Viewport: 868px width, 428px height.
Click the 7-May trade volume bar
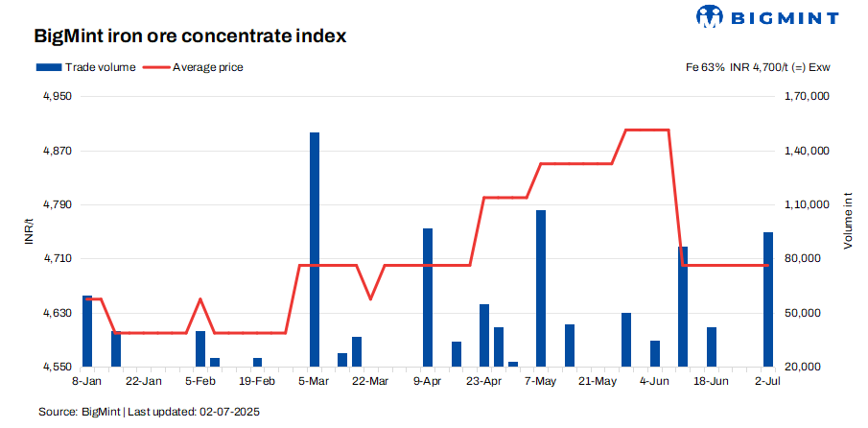click(541, 288)
